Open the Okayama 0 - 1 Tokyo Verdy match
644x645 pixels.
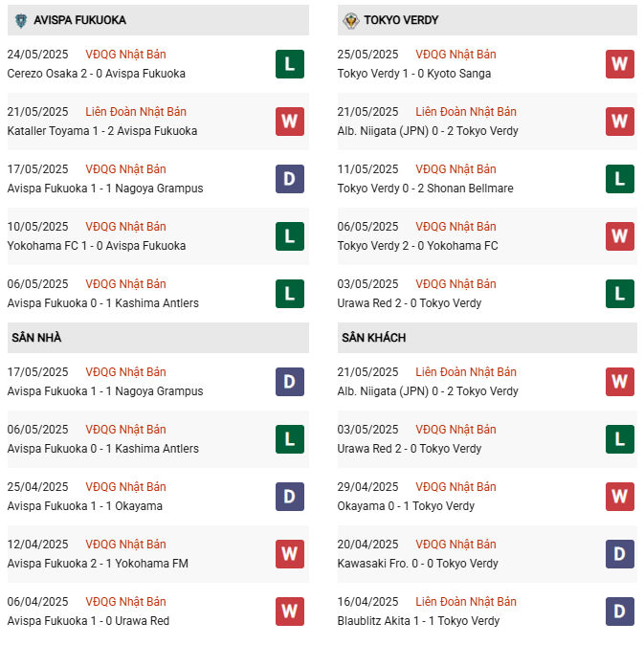[x=406, y=506]
